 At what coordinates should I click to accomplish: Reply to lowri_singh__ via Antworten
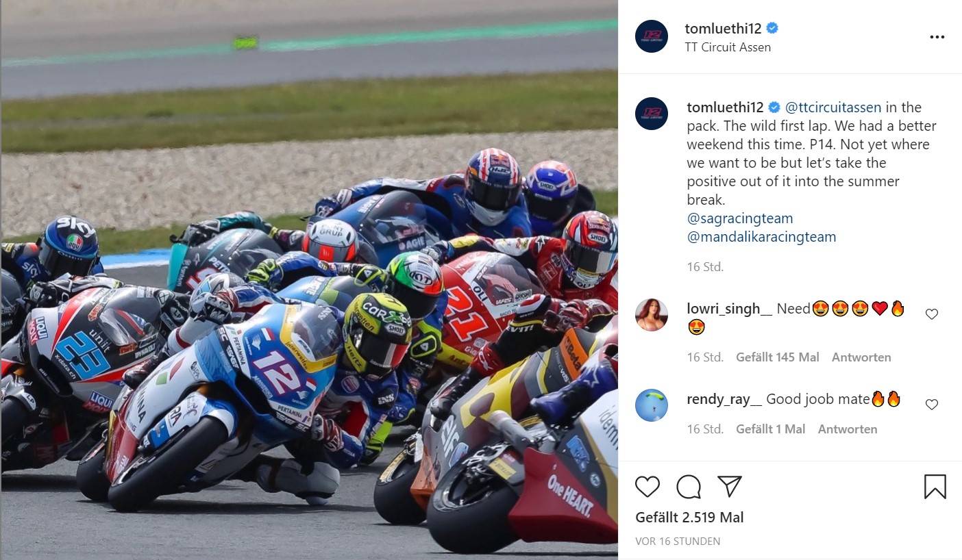[x=861, y=357]
